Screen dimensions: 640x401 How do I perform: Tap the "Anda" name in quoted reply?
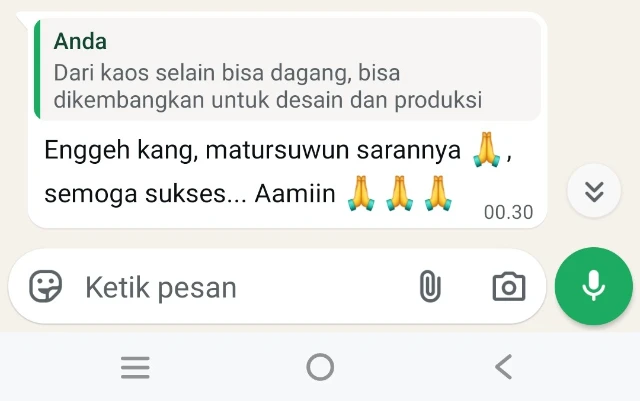point(80,41)
